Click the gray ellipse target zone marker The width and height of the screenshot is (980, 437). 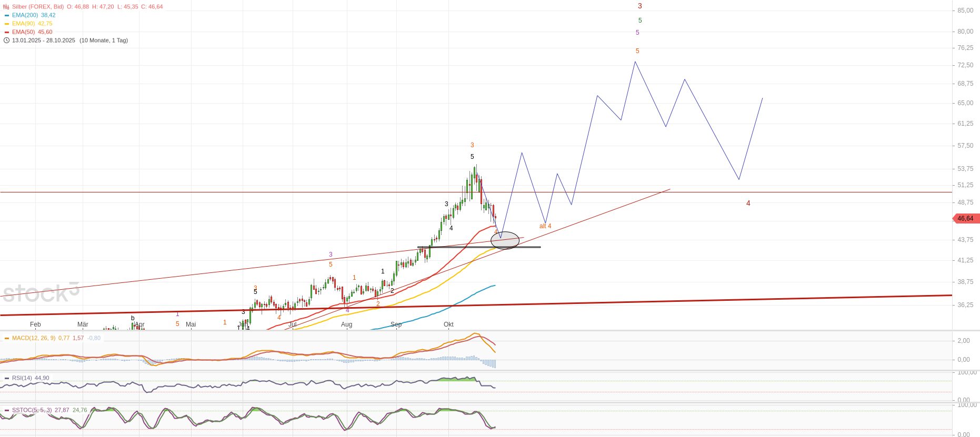point(505,240)
